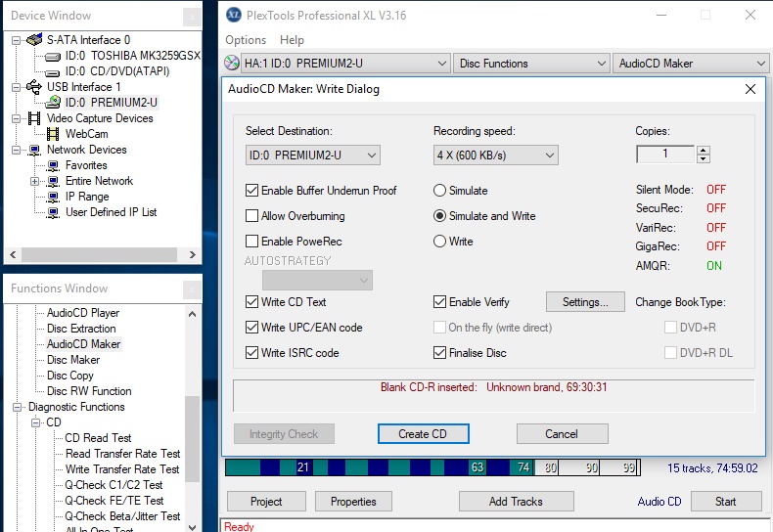Click the disc icon beside HA:1 ID:0 drive selector
The image size is (773, 532).
pos(232,63)
